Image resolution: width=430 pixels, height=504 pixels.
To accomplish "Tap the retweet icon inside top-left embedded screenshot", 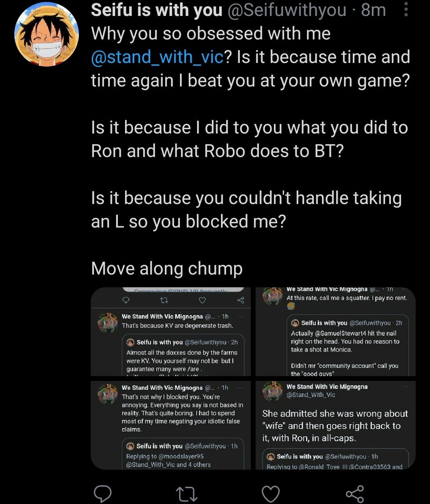I will click(162, 300).
